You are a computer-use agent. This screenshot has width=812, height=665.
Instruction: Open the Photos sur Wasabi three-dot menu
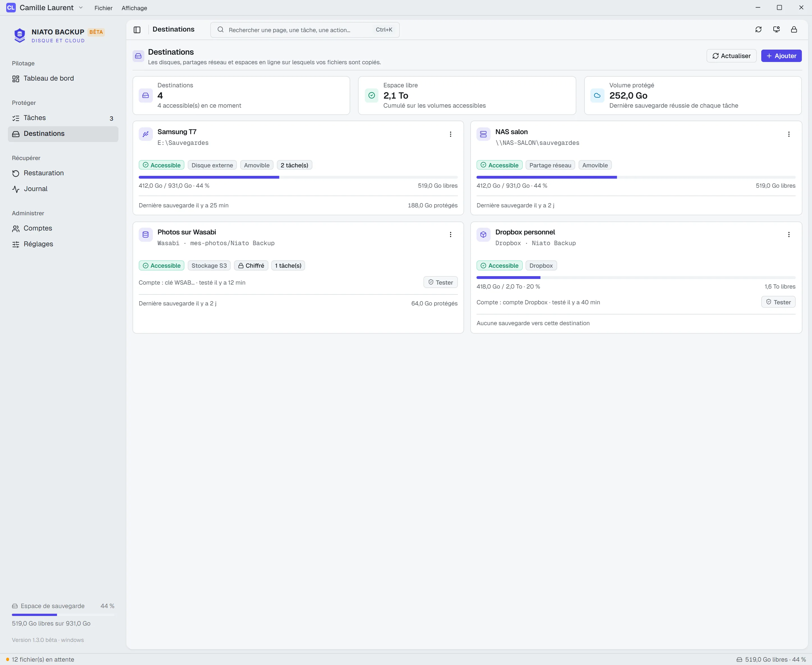tap(450, 234)
